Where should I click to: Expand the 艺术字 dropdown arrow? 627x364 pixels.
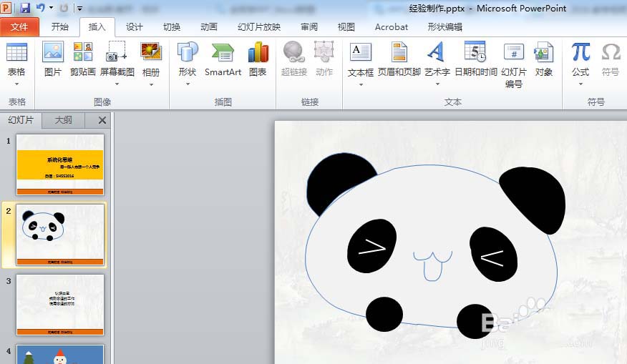pyautogui.click(x=437, y=84)
